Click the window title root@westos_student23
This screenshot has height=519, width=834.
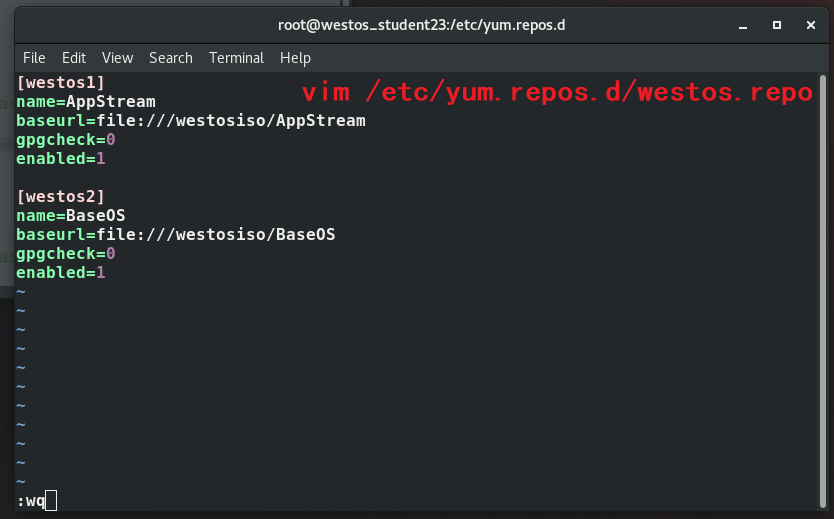pos(421,25)
